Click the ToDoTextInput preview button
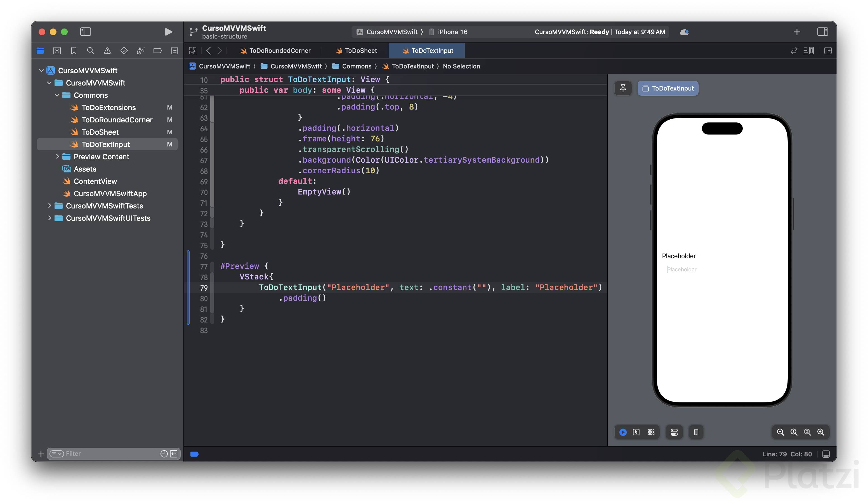The width and height of the screenshot is (868, 503). coord(667,89)
